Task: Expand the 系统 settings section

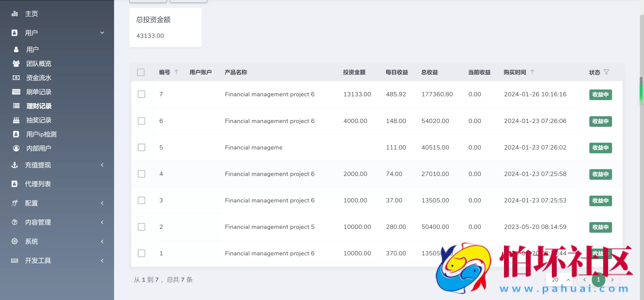Action: pyautogui.click(x=102, y=241)
